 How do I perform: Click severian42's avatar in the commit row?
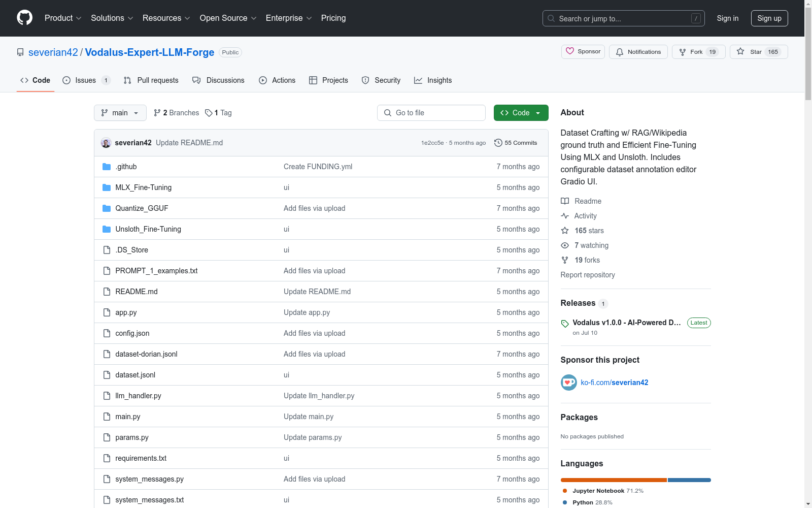(x=106, y=143)
